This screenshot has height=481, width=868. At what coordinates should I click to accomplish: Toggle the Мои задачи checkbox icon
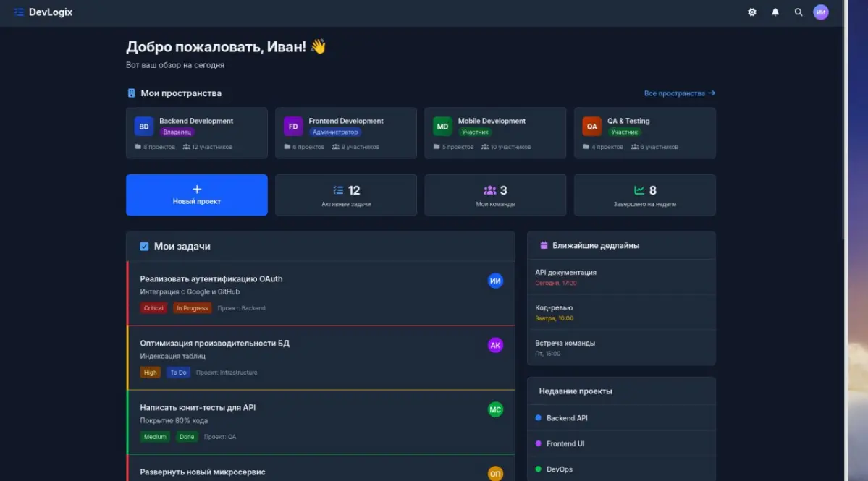[x=144, y=246]
